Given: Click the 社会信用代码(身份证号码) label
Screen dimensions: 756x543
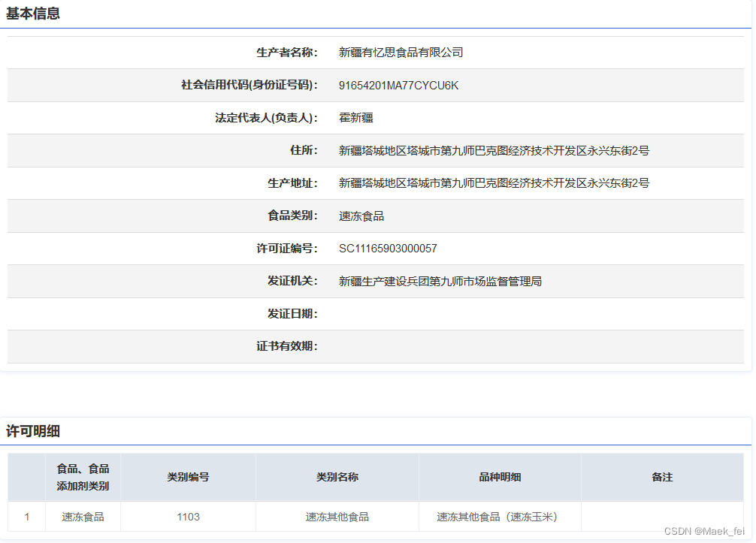Looking at the screenshot, I should [249, 86].
